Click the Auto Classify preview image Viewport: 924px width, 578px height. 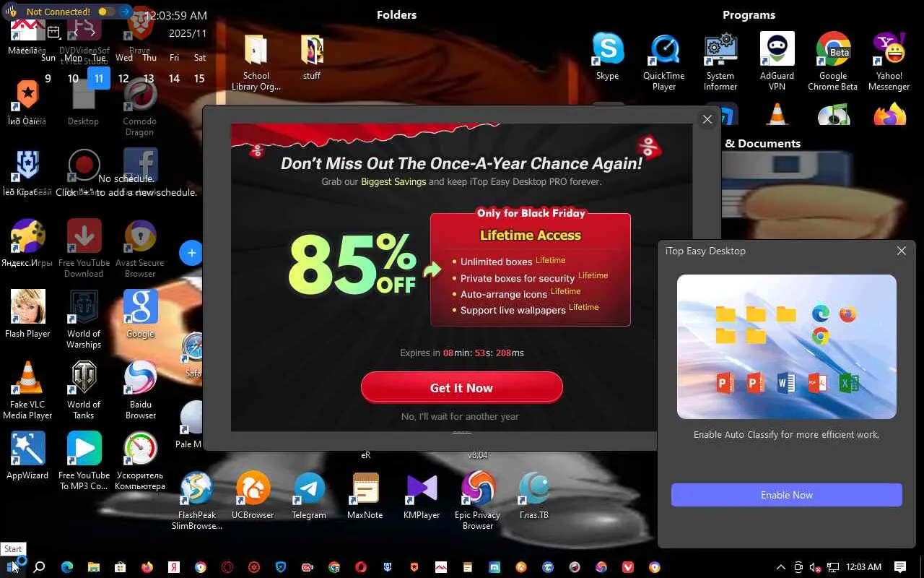click(x=787, y=347)
